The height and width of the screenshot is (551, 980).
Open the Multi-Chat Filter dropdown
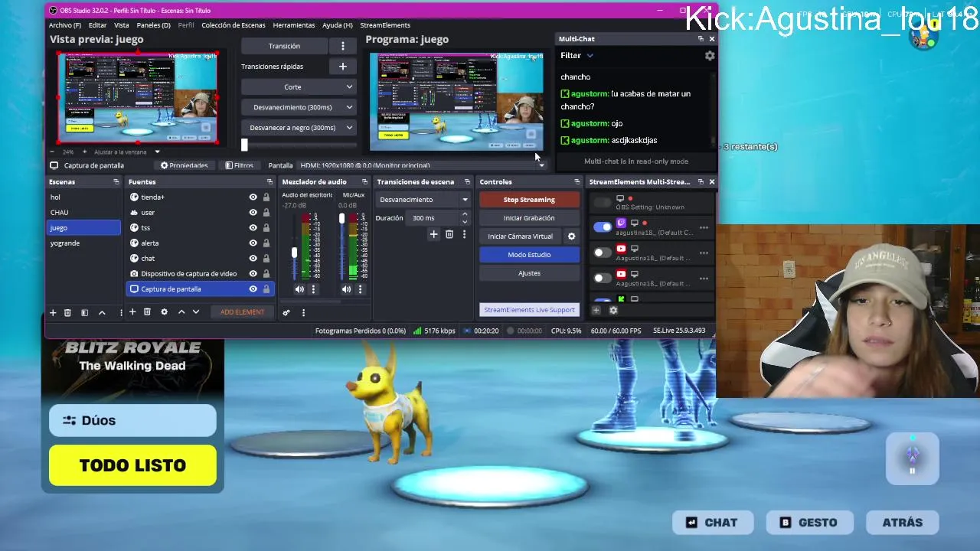577,56
